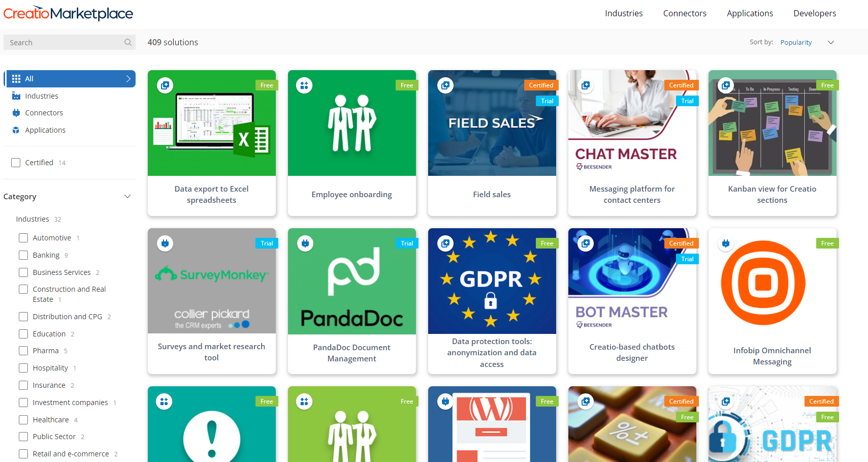Check the Investment companies checkbox
Image resolution: width=868 pixels, height=462 pixels.
tap(23, 403)
